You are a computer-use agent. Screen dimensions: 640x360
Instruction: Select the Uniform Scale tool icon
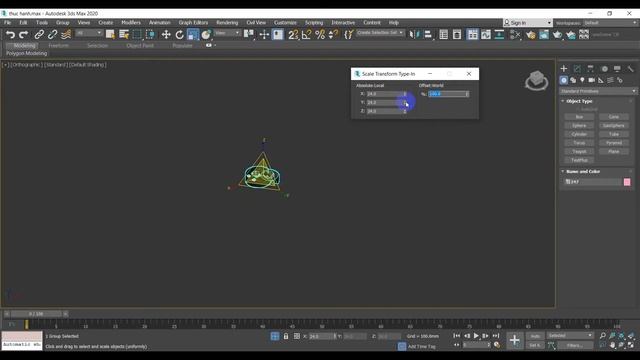193,35
